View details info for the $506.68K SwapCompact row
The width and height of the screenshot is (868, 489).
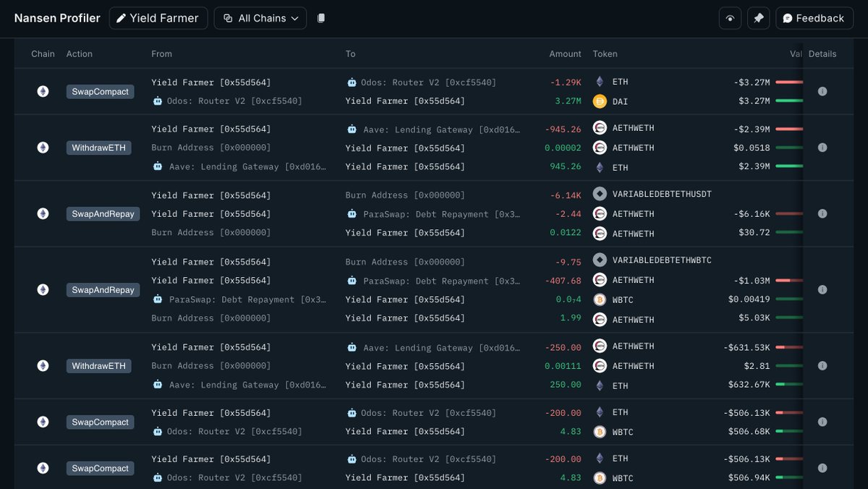[822, 422]
